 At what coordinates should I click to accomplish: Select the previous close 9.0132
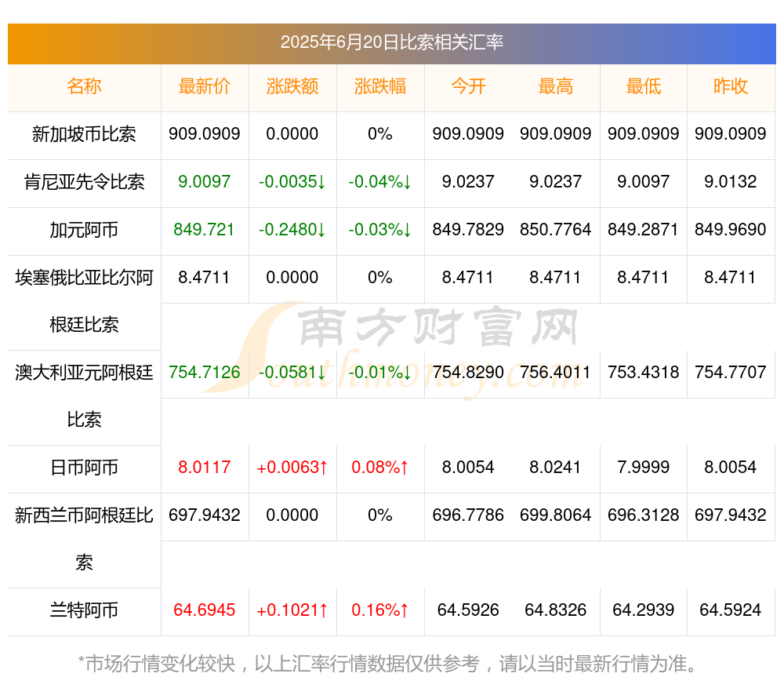731,182
